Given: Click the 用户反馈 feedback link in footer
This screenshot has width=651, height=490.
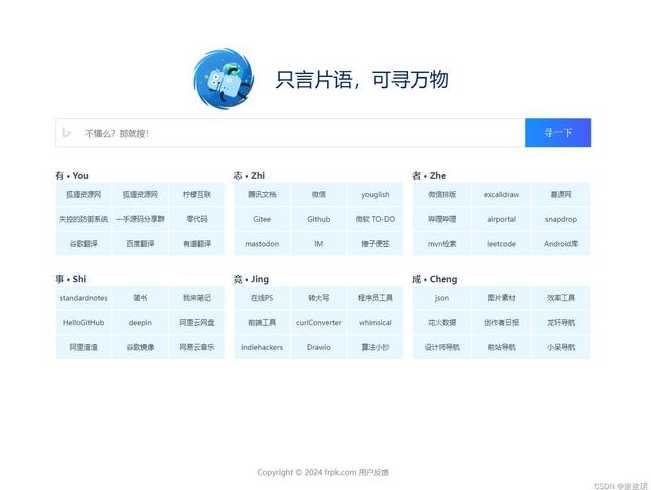Looking at the screenshot, I should pyautogui.click(x=374, y=472).
